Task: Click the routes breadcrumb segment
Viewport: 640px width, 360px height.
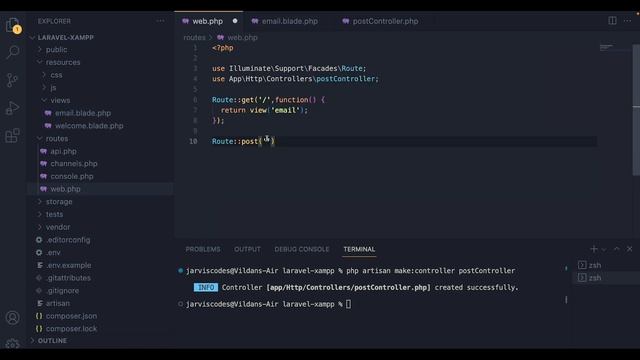Action: 194,38
